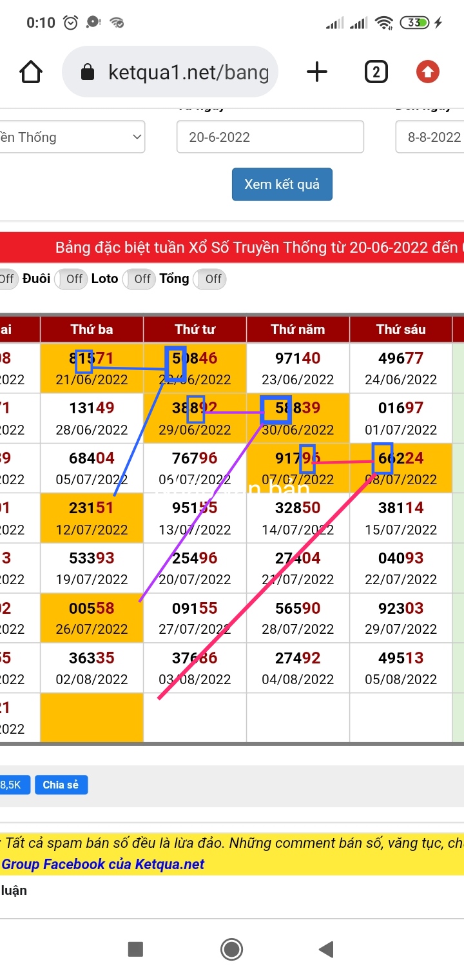Screen dimensions: 464x980
Task: Select cell 53393 dated 19/07/2022
Action: tap(92, 569)
